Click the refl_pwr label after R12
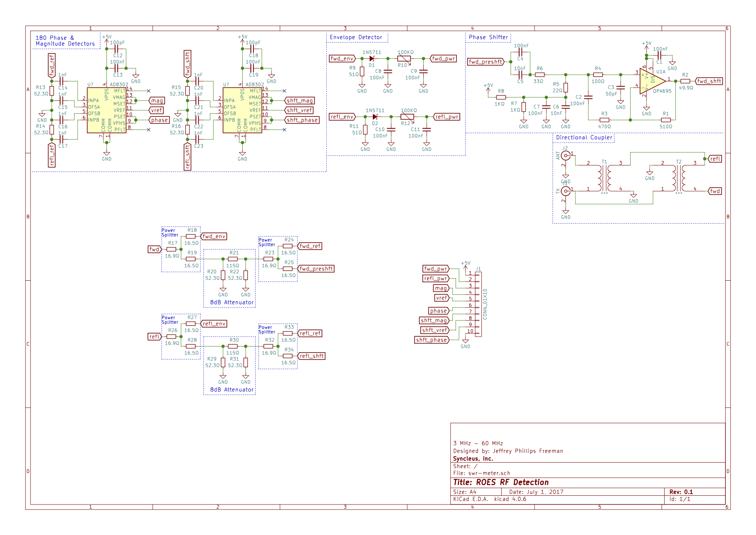The height and width of the screenshot is (535, 756). (447, 117)
